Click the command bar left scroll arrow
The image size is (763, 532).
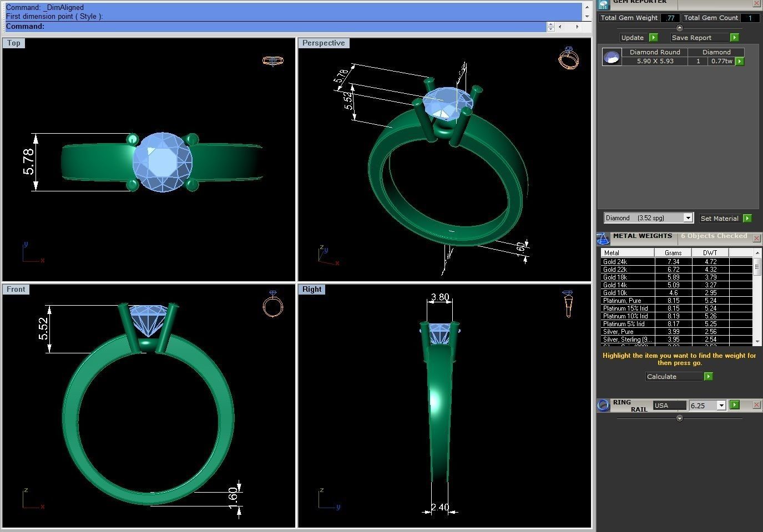[x=560, y=27]
